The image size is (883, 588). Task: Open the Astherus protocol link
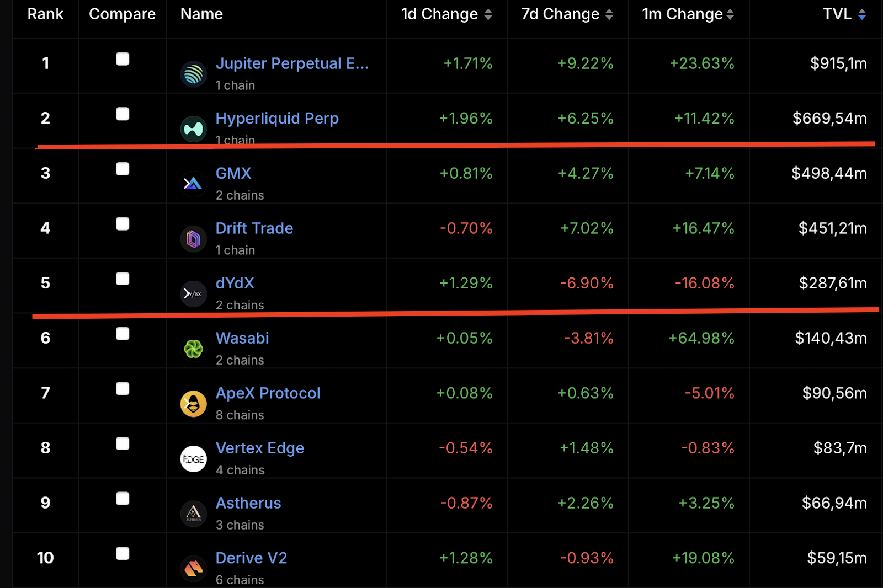coord(248,503)
